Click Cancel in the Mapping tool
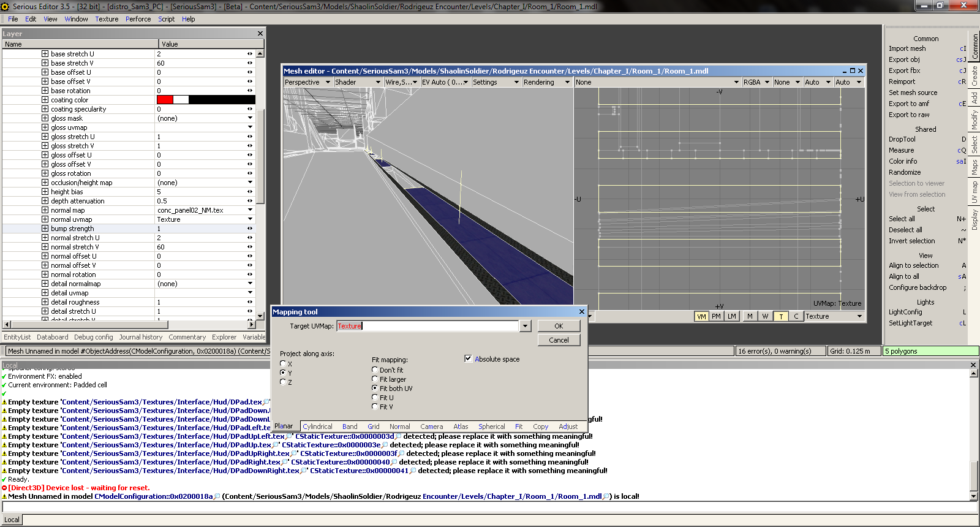Viewport: 980px width, 527px height. click(x=559, y=340)
